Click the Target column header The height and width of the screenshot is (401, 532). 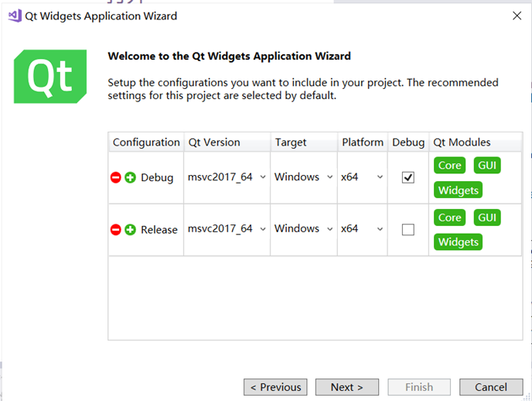[304, 142]
